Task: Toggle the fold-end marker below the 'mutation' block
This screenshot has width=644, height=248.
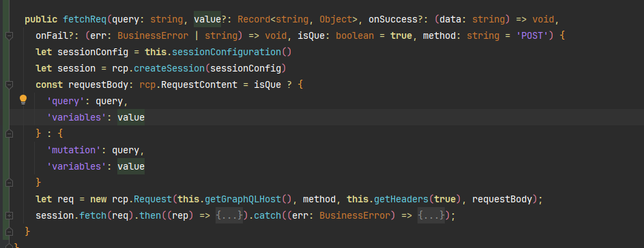Action: pos(10,183)
